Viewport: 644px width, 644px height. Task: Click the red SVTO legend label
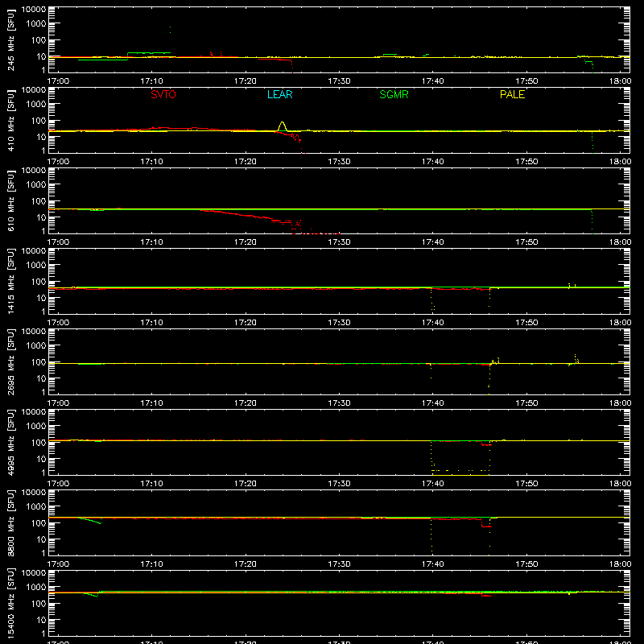click(163, 94)
